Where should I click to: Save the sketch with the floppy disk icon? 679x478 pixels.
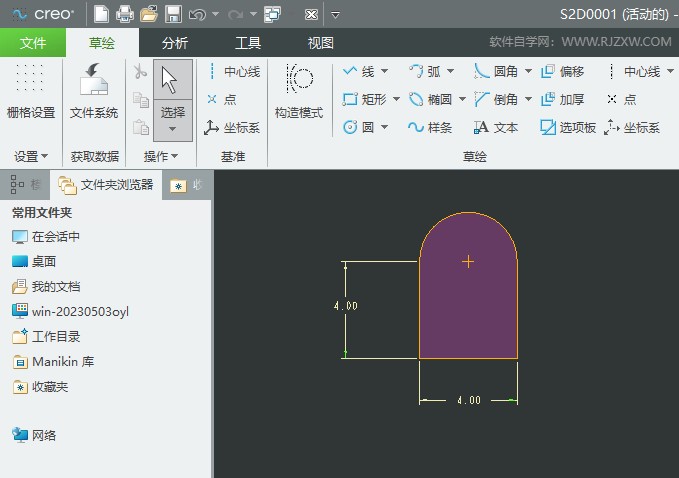coord(173,14)
